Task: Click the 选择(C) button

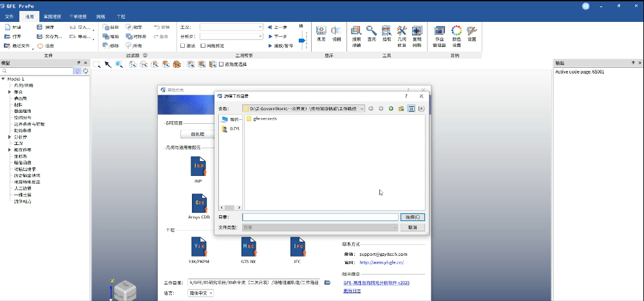Action: tap(412, 217)
